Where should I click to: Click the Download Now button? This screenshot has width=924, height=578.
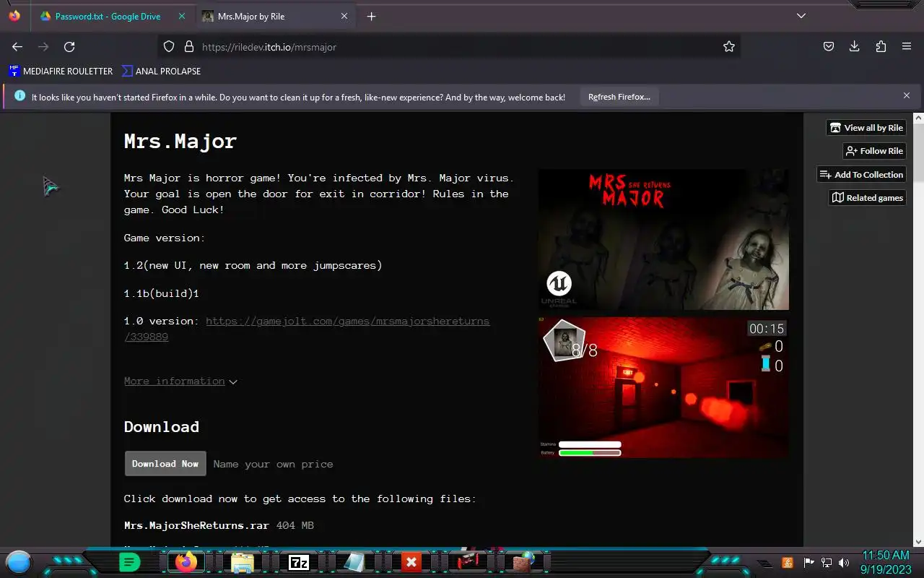click(x=165, y=464)
